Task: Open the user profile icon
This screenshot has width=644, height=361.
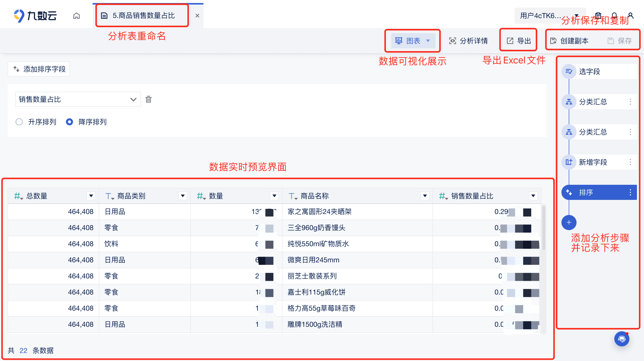Action: [x=631, y=16]
